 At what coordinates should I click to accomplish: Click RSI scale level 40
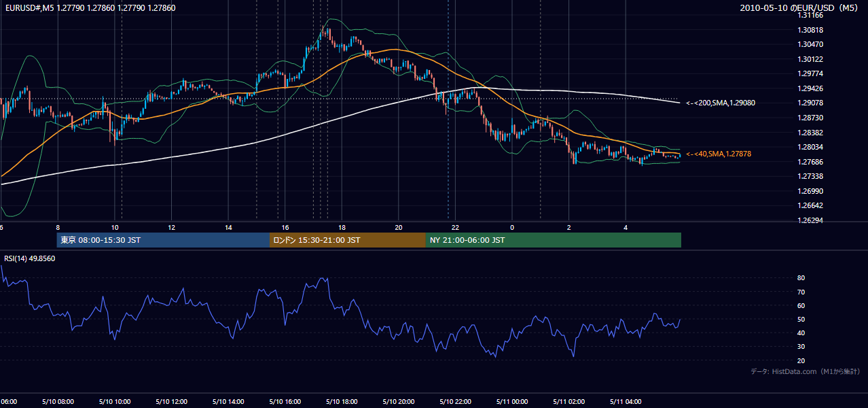coord(801,333)
